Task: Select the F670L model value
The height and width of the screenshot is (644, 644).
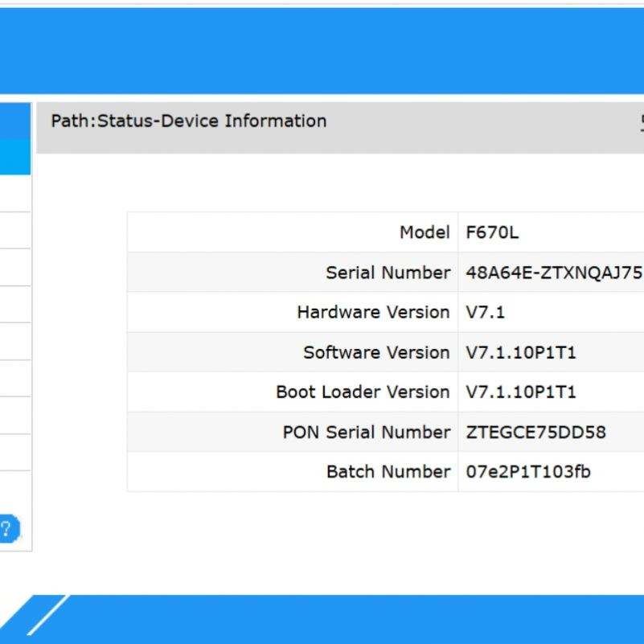Action: [492, 233]
